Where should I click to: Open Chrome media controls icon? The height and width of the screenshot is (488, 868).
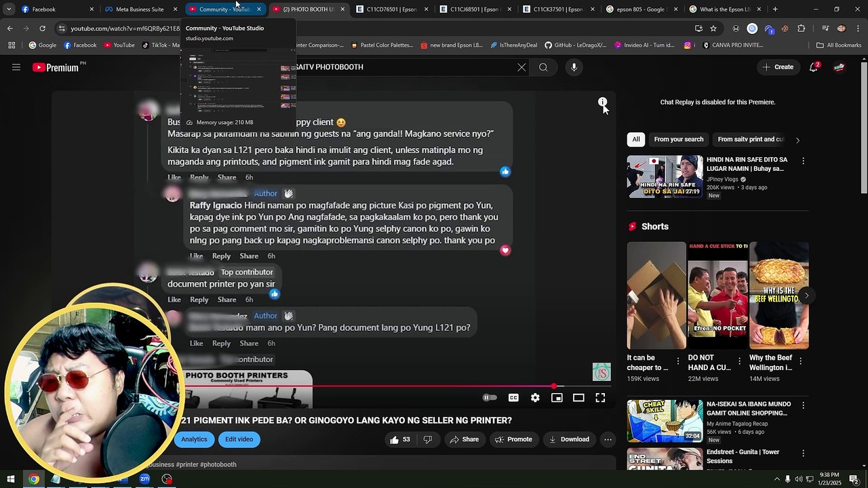click(x=825, y=28)
